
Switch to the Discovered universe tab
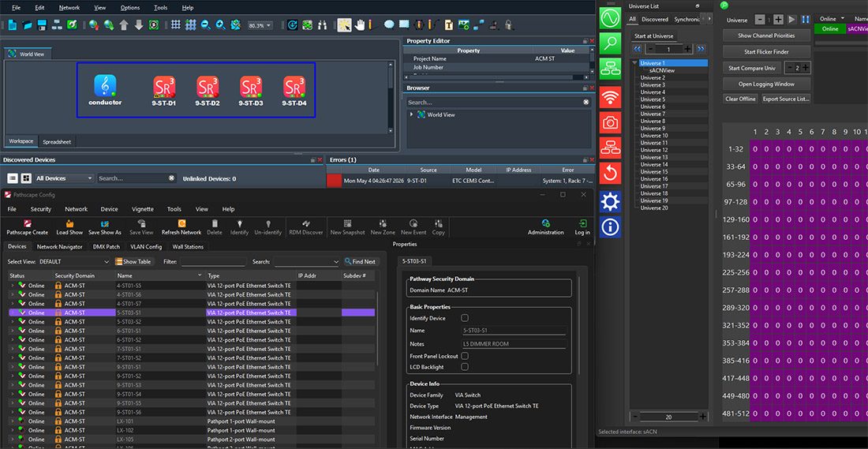tap(655, 20)
